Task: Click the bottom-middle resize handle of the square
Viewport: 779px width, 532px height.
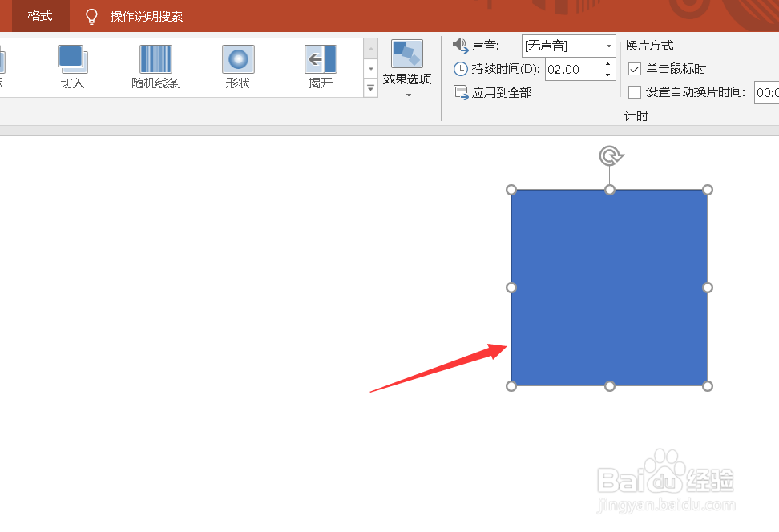Action: 610,386
